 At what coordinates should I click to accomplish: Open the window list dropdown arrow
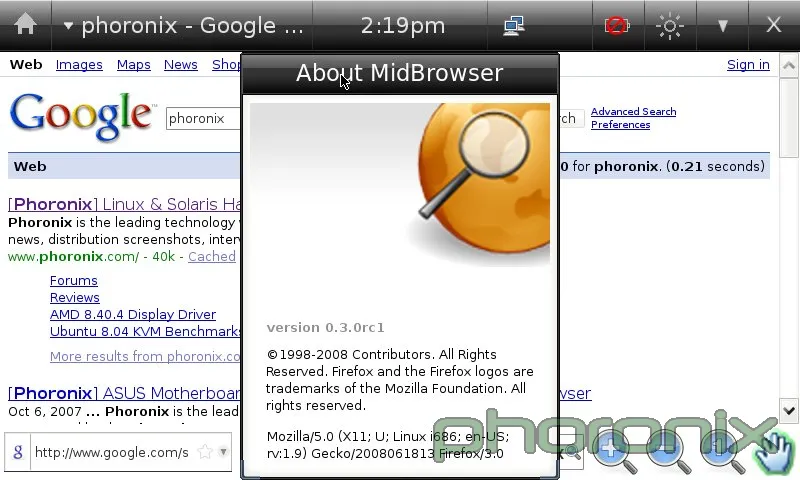pos(68,26)
